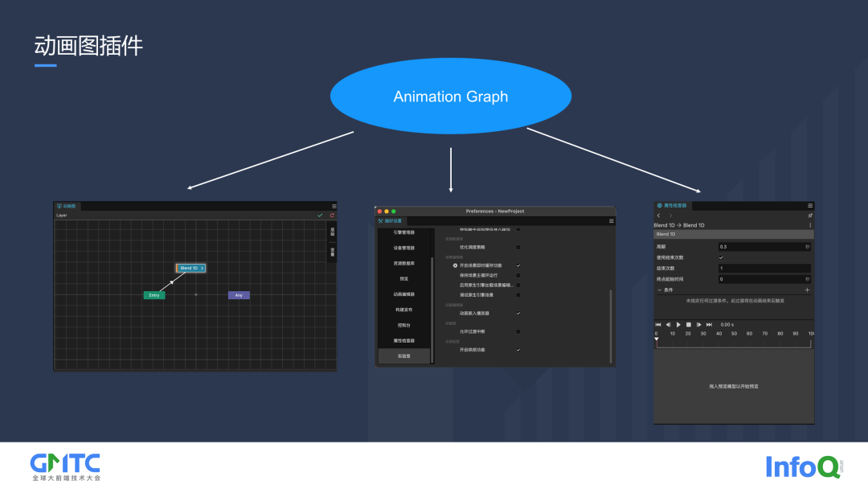Collapse the 条件 section
The height and width of the screenshot is (489, 868).
click(660, 290)
